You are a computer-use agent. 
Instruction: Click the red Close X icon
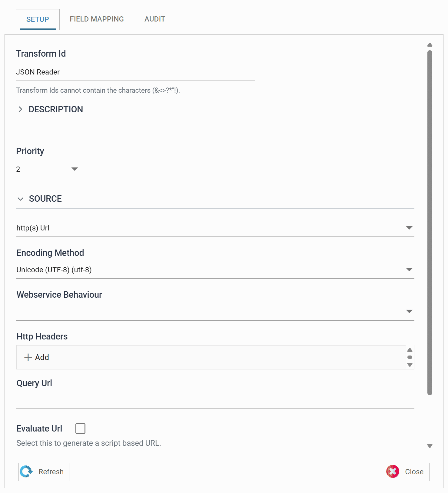tap(393, 471)
